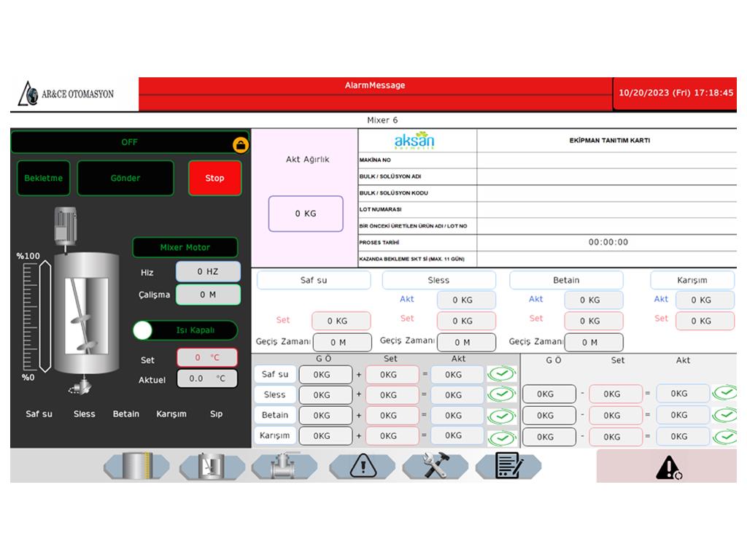747x560 pixels.
Task: Open the report notepad page
Action: tap(508, 466)
